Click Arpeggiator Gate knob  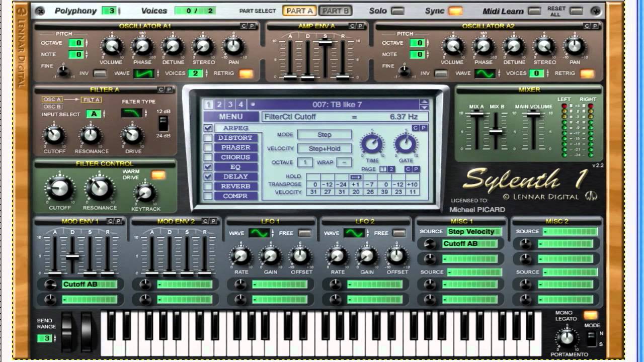406,145
